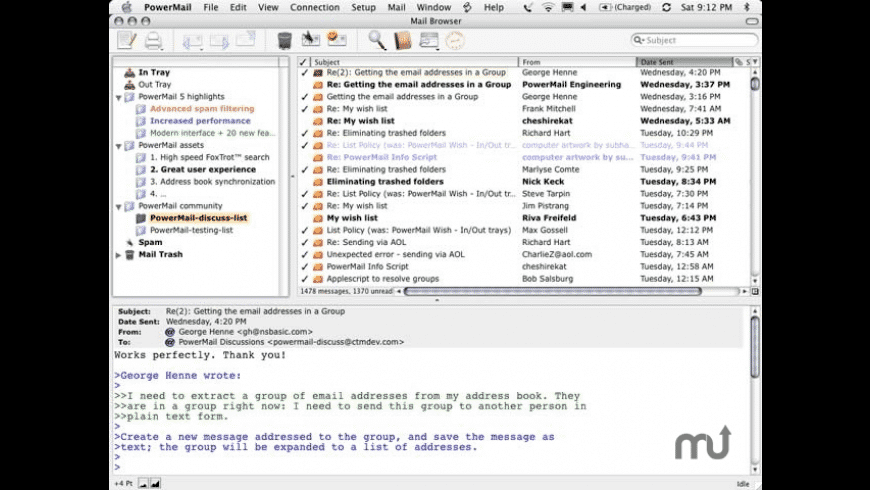Open the File menu
The width and height of the screenshot is (870, 490).
click(x=210, y=7)
